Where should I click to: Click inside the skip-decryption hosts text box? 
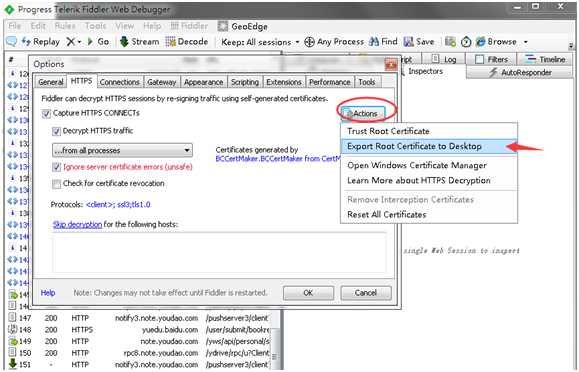click(x=219, y=253)
